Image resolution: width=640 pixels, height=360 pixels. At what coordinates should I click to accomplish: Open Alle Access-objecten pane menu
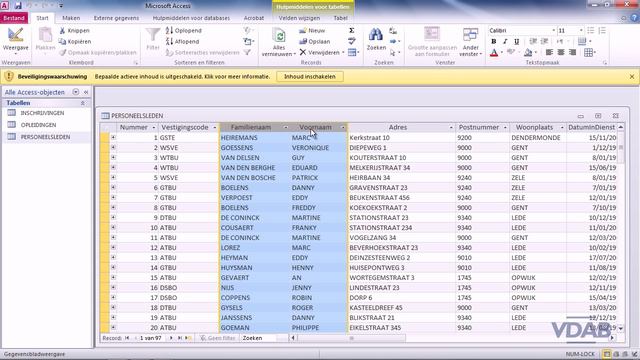point(76,92)
